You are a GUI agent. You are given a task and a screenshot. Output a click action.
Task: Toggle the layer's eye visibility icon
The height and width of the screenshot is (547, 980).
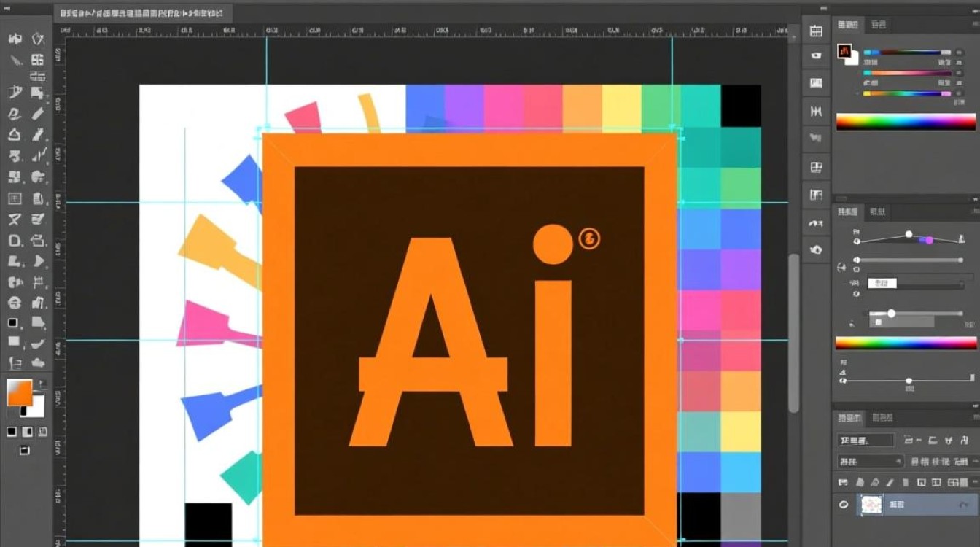point(844,504)
